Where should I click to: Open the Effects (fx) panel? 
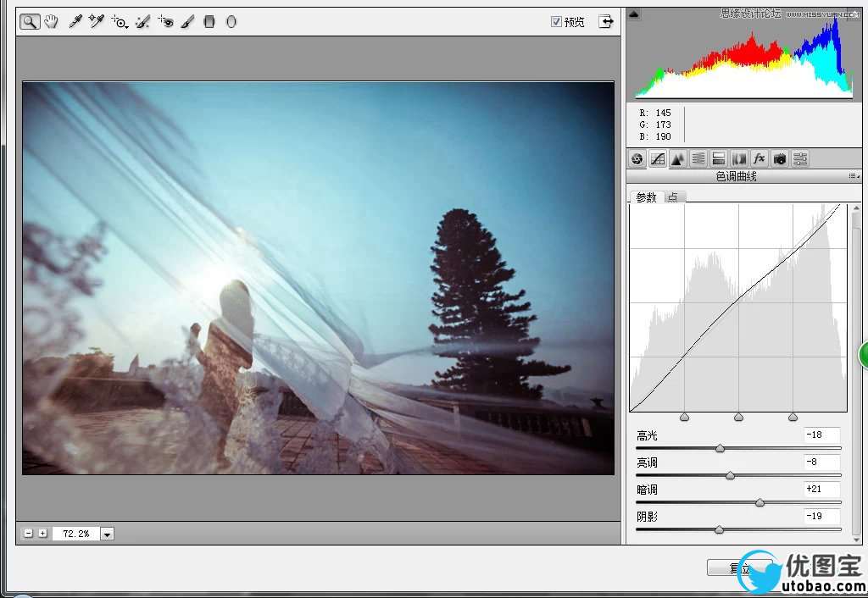tap(759, 158)
